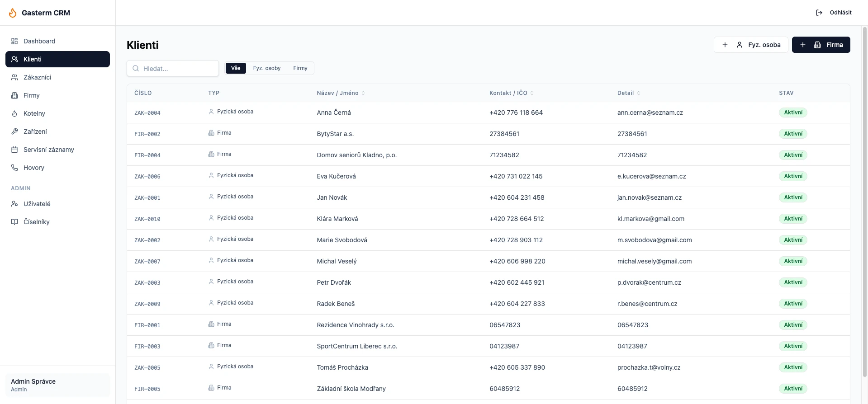This screenshot has height=404, width=868.
Task: Click the Zařízení wrench icon
Action: tap(14, 132)
